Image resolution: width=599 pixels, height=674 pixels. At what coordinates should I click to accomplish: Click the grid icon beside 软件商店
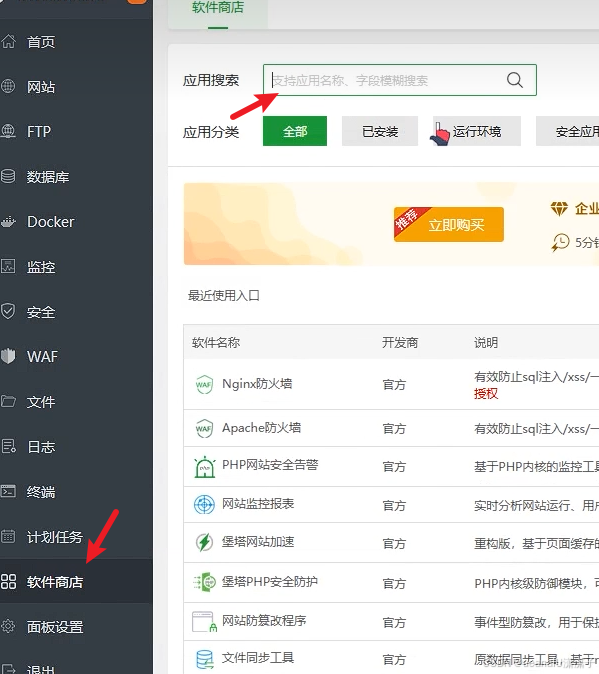[8, 582]
